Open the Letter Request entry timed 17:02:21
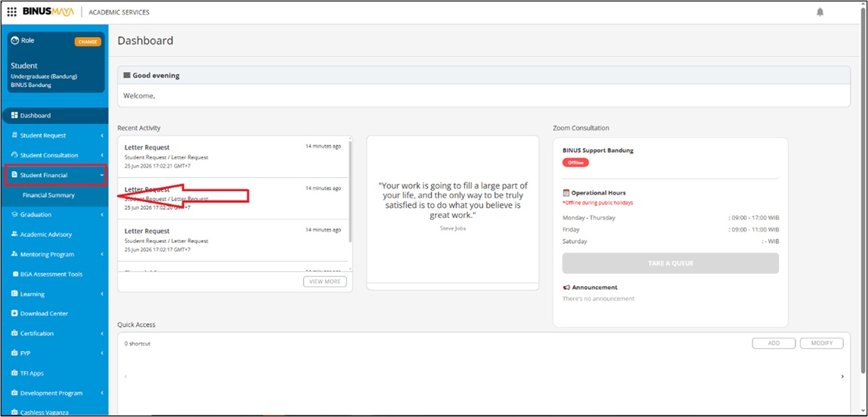This screenshot has width=868, height=417. pyautogui.click(x=234, y=157)
